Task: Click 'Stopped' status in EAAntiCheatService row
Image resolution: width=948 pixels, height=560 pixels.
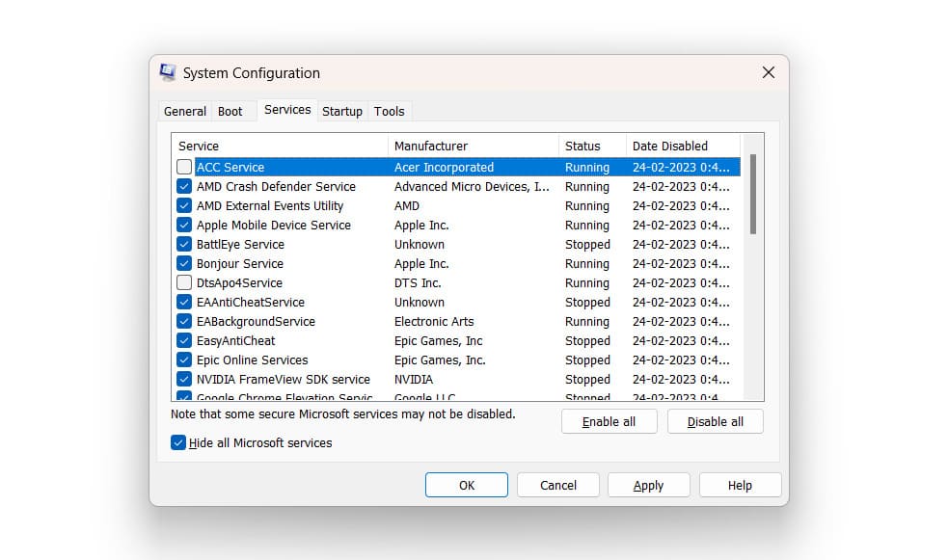Action: click(x=587, y=303)
